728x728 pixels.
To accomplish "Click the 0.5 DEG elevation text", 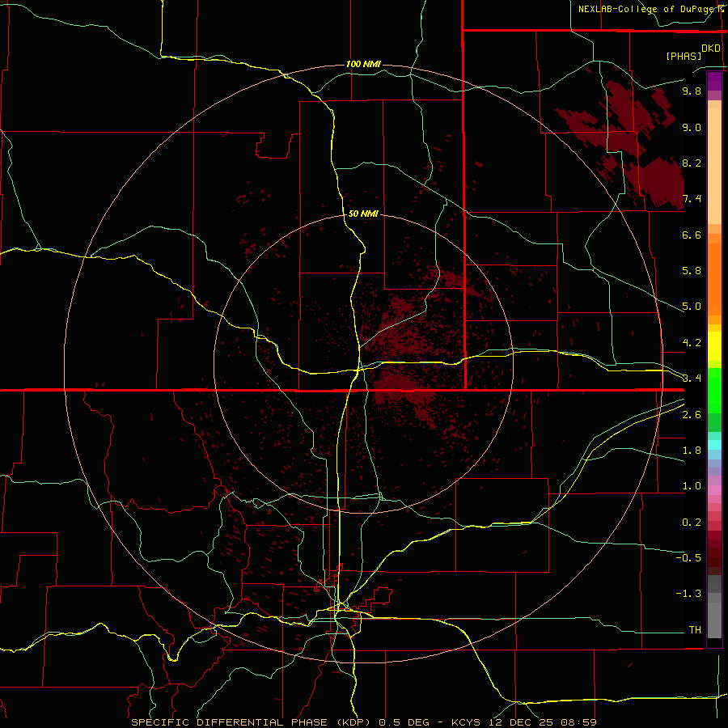I will pyautogui.click(x=404, y=722).
